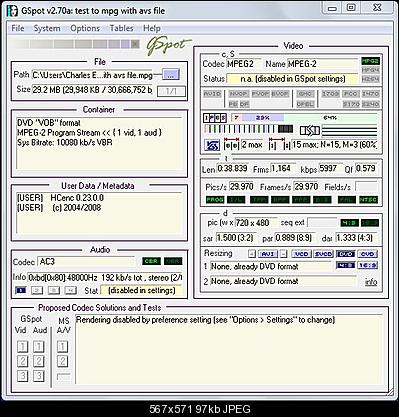
Task: Select audio stream 1 button
Action: (x=21, y=290)
